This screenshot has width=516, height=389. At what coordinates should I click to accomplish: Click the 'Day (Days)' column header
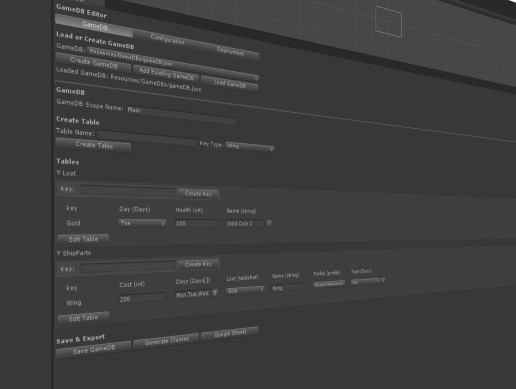(135, 209)
